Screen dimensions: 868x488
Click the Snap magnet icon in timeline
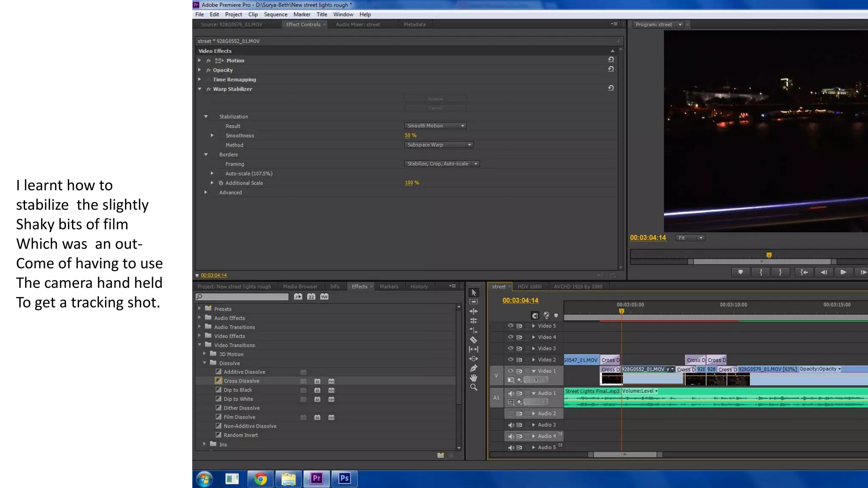point(535,316)
